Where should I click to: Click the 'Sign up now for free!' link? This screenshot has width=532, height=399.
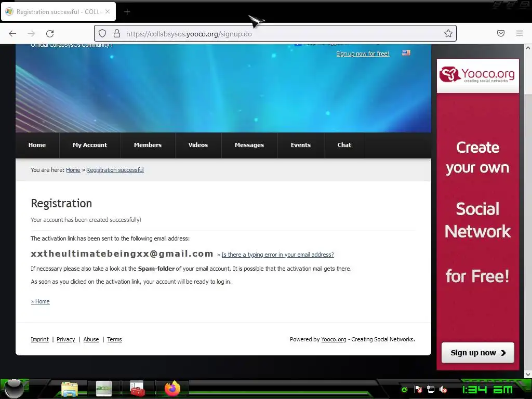(x=363, y=54)
